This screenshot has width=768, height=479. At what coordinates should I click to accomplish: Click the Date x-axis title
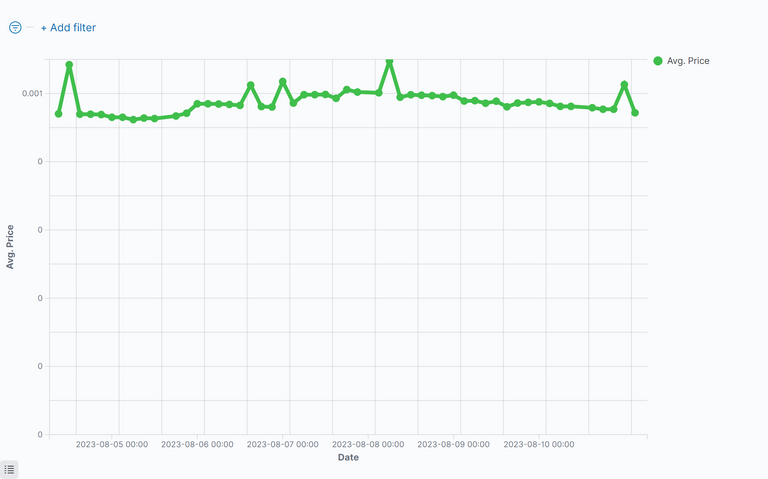[x=348, y=458]
